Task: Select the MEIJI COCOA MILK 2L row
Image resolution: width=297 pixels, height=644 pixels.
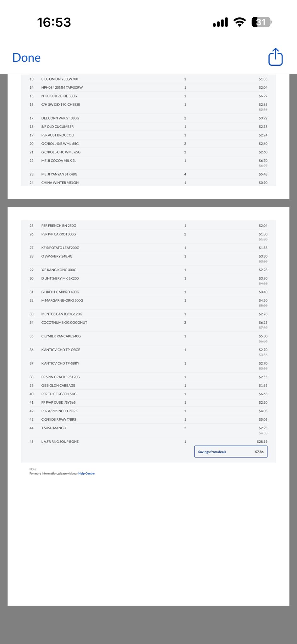Action: [x=148, y=163]
